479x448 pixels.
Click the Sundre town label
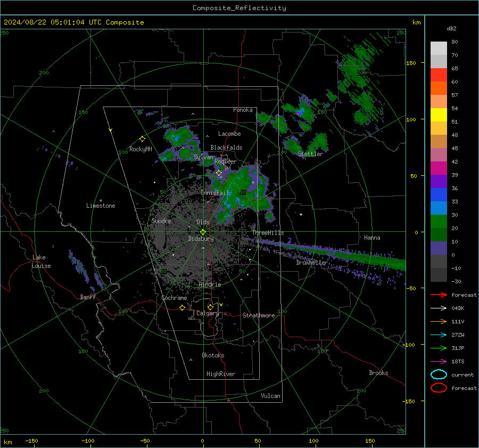click(161, 221)
